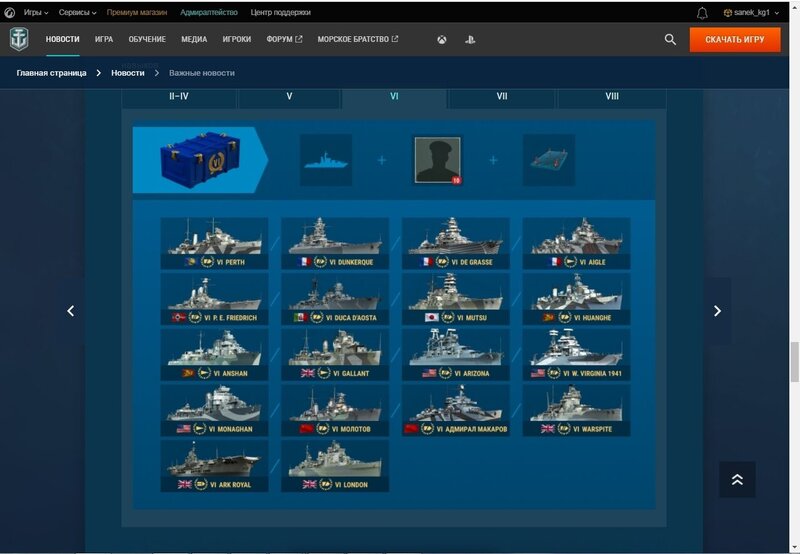Open the ИГРА menu item
Screen dimensions: 800x554
(x=104, y=39)
